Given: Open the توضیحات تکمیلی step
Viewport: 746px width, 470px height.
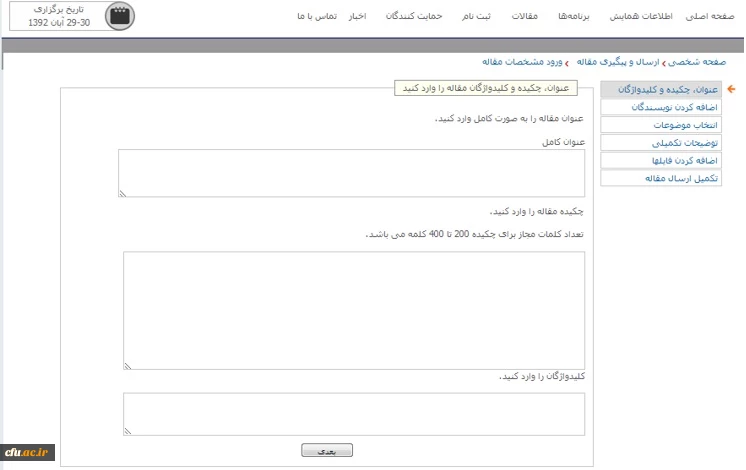Looking at the screenshot, I should coord(660,143).
